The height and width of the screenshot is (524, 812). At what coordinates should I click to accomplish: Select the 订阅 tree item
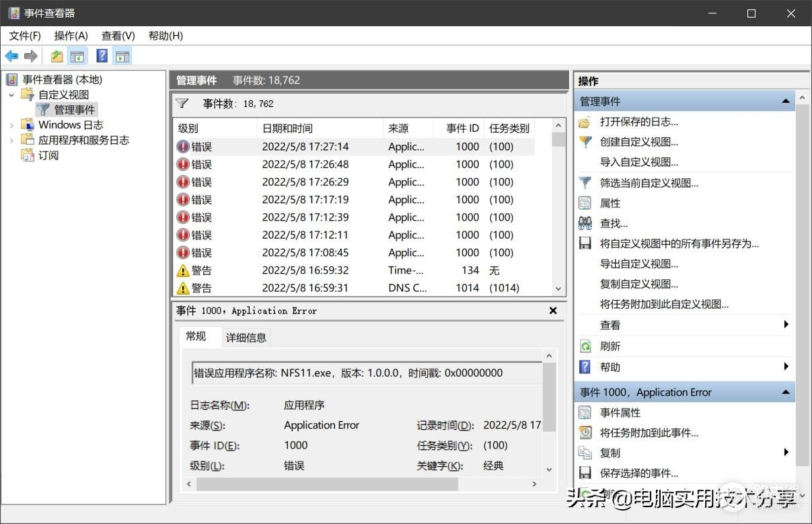click(48, 155)
